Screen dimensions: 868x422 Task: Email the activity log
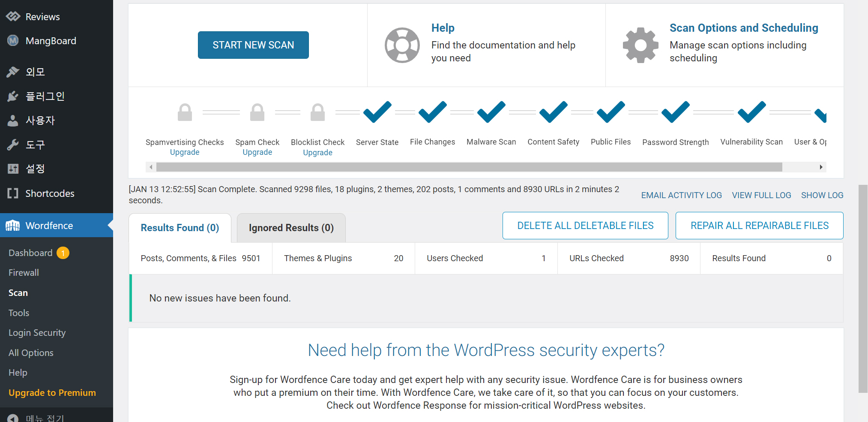681,195
